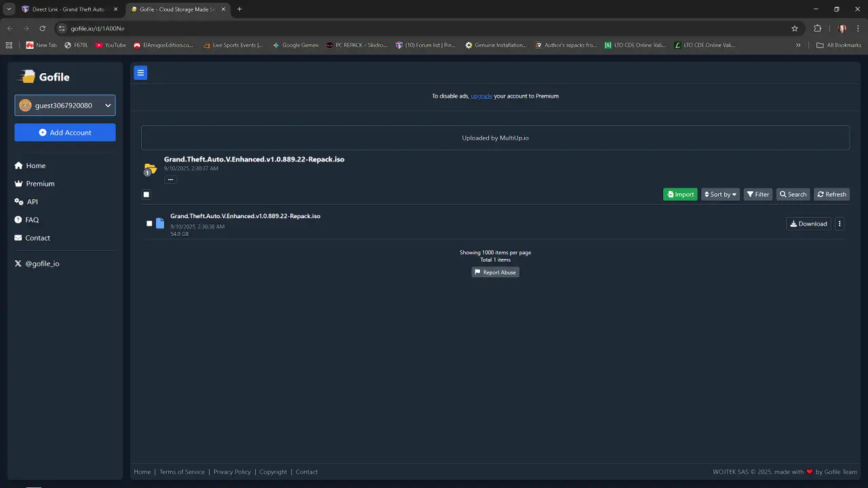Open the tab search dropdown arrow
The width and height of the screenshot is (868, 488).
click(9, 9)
